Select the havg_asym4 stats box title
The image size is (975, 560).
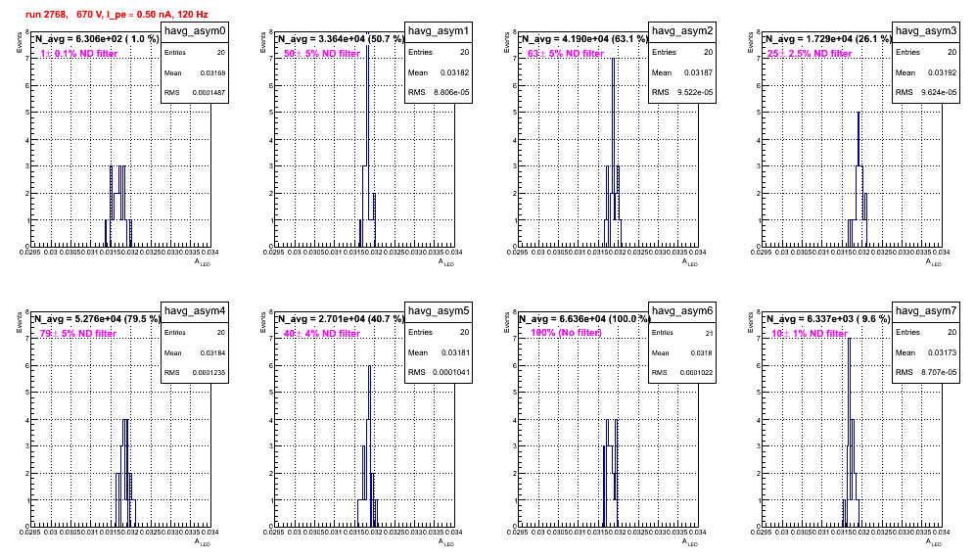[195, 311]
